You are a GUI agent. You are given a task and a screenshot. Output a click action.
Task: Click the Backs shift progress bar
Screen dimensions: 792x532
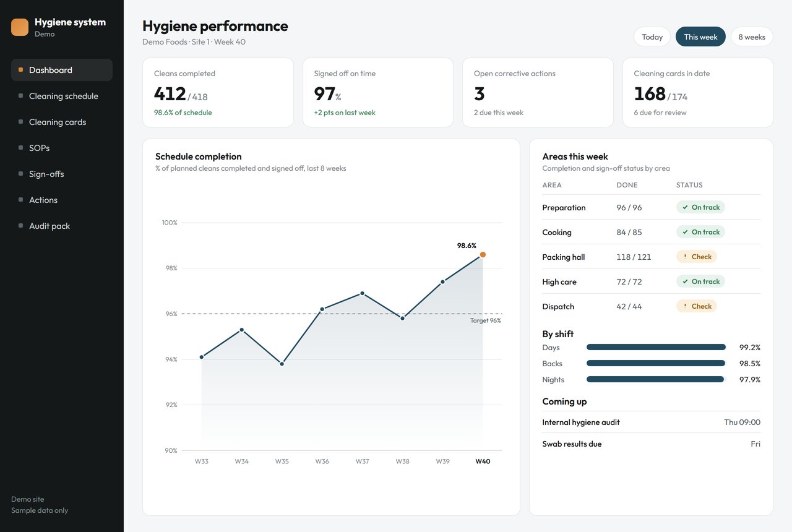(656, 363)
